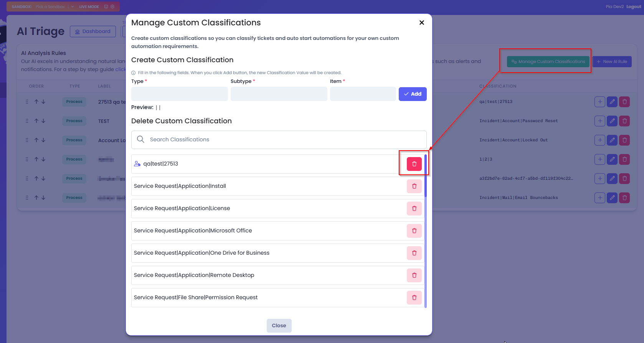
Task: Move the TEST rule up
Action: click(x=36, y=121)
